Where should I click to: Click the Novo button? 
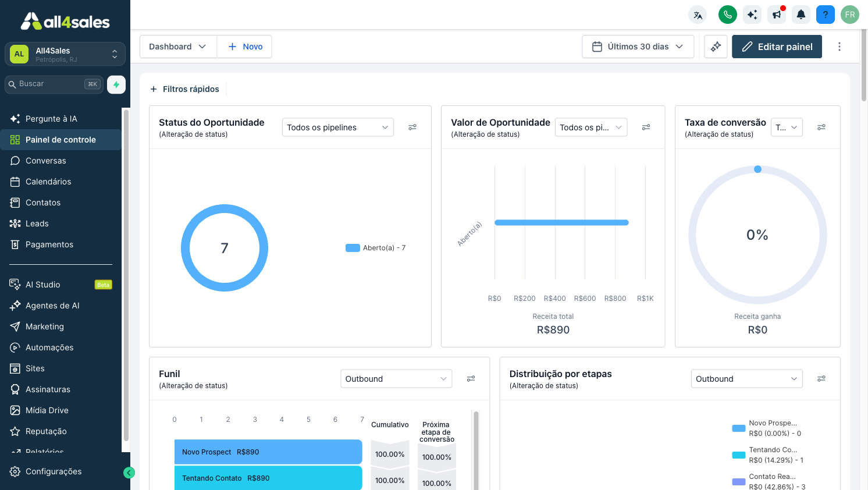click(x=245, y=47)
